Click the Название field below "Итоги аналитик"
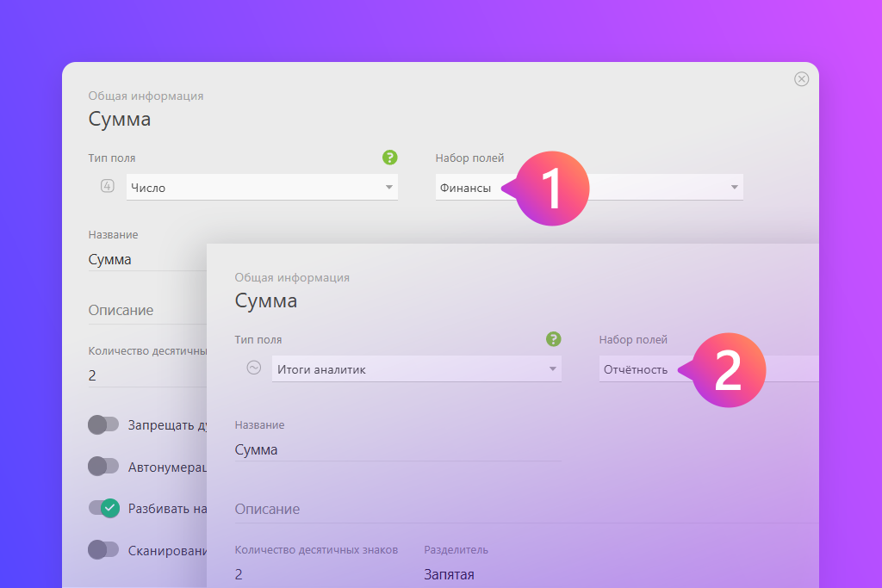The height and width of the screenshot is (588, 882). point(396,449)
